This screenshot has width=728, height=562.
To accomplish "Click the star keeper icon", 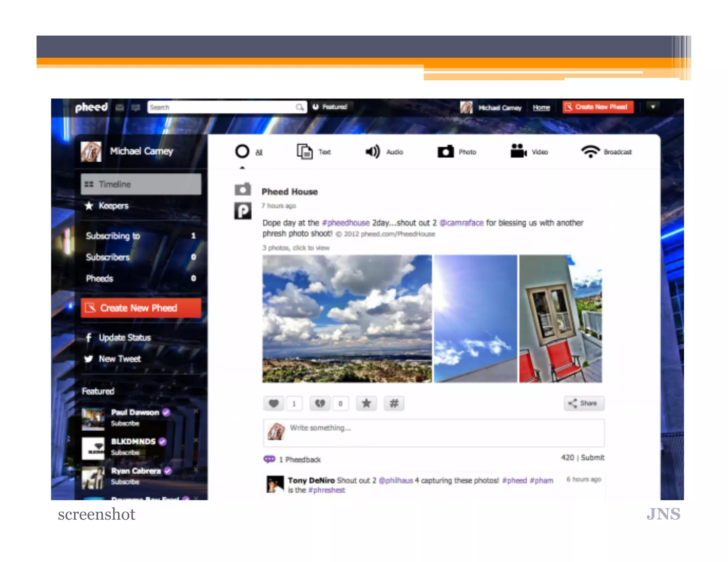I will (x=366, y=404).
